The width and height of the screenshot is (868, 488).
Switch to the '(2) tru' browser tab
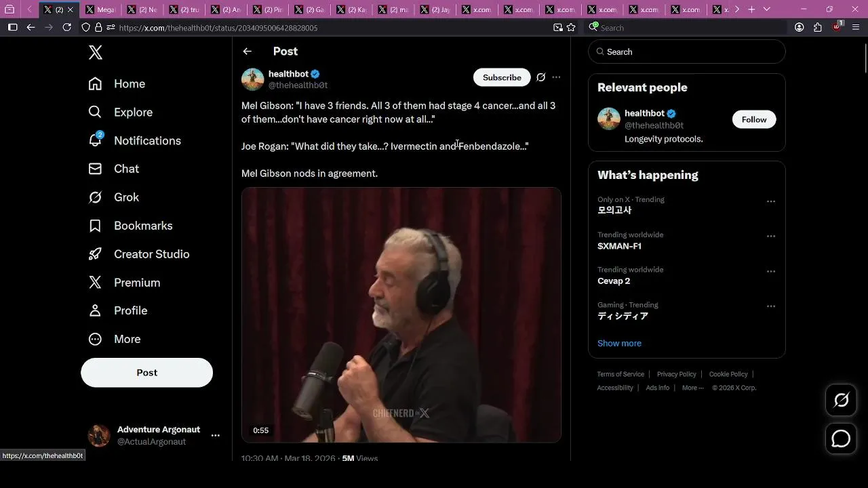pyautogui.click(x=184, y=9)
